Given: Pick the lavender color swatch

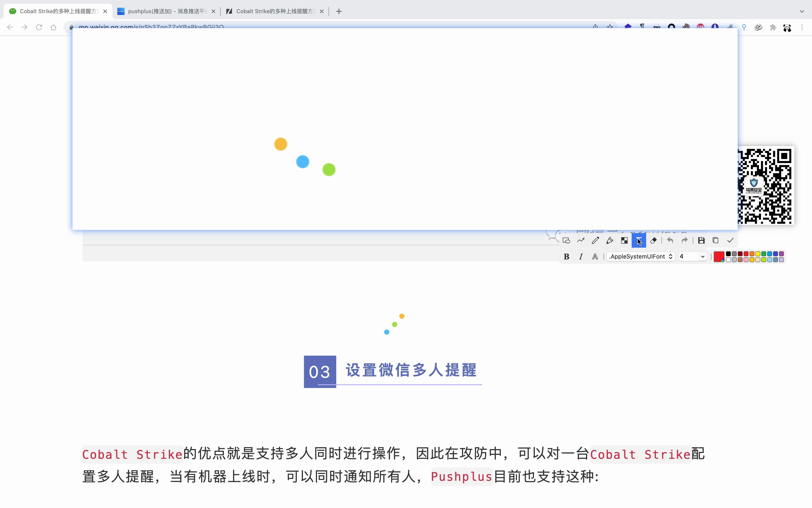Looking at the screenshot, I should [x=781, y=260].
